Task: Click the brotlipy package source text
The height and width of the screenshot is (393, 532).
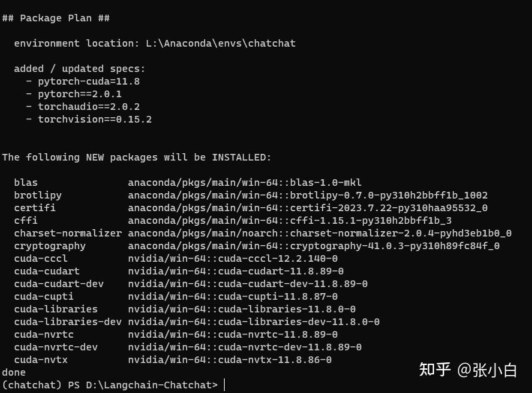Action: (x=308, y=195)
